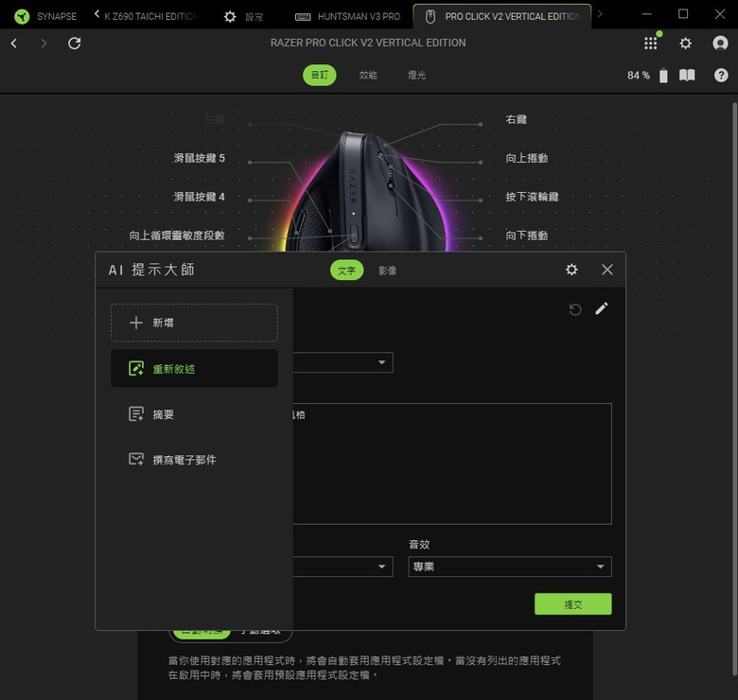Image resolution: width=738 pixels, height=700 pixels.
Task: Go back with the left arrow
Action: (14, 44)
